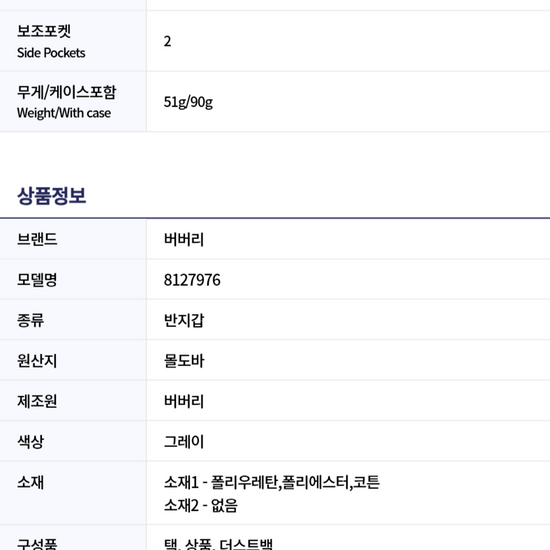Click the 반지갑 type value
This screenshot has height=550, width=550.
point(184,320)
